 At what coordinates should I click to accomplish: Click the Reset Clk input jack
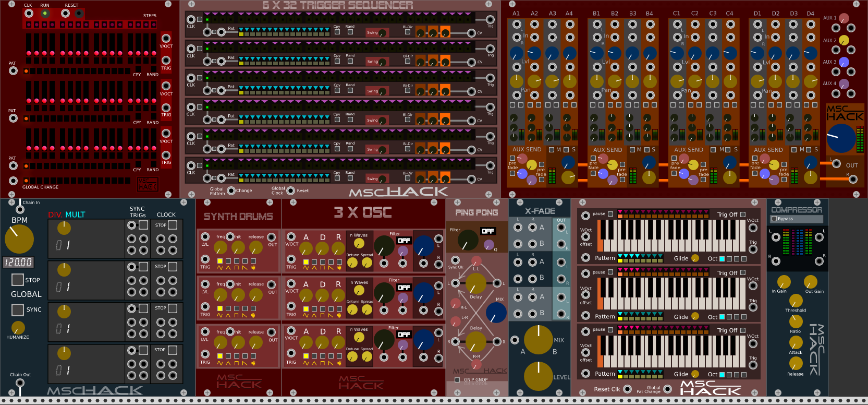pyautogui.click(x=628, y=389)
